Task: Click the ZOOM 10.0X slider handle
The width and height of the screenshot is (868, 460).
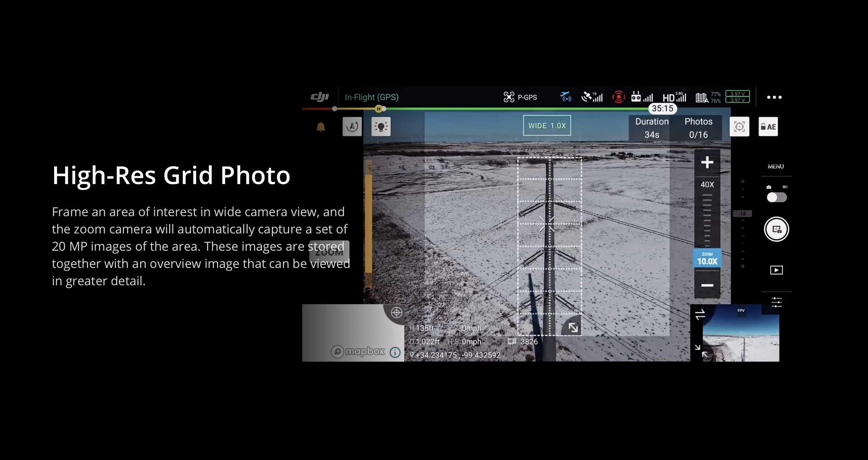Action: (707, 258)
